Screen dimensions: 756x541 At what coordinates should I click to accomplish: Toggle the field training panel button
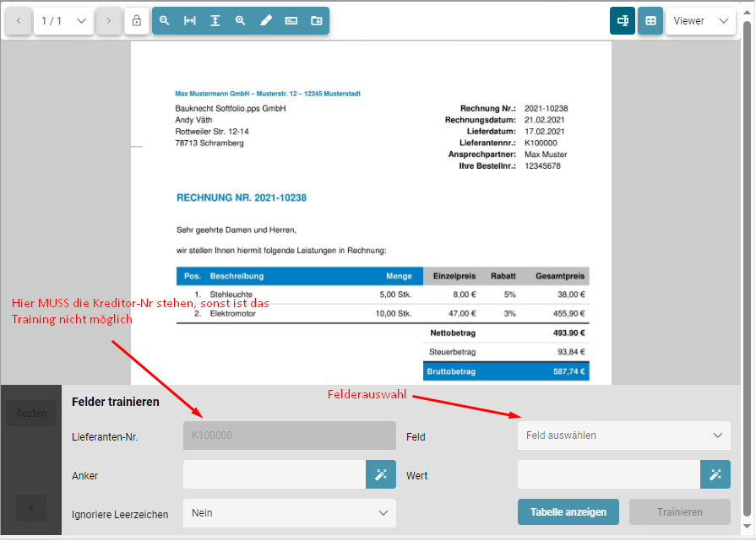tap(623, 21)
